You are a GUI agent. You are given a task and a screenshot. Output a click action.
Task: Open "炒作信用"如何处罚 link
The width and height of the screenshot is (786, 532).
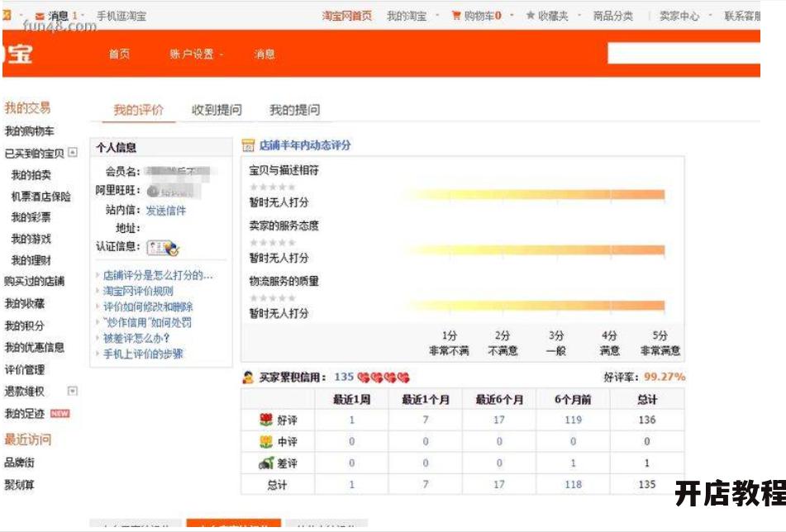point(147,322)
